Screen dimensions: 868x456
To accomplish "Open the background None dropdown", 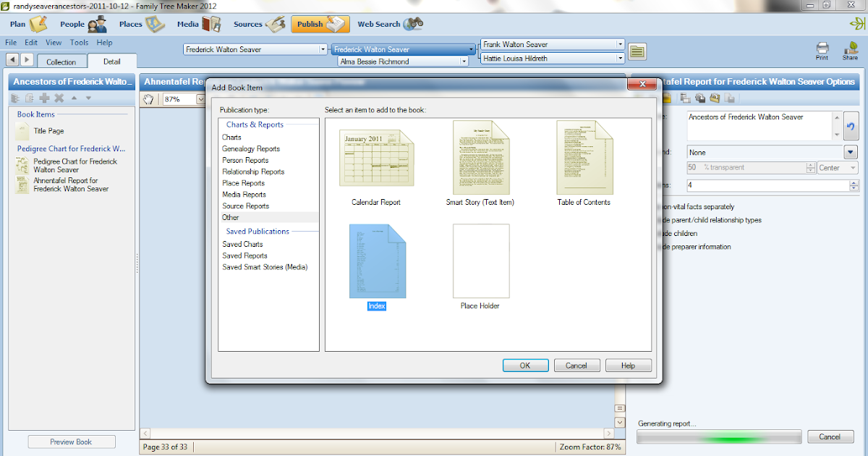I will click(851, 152).
